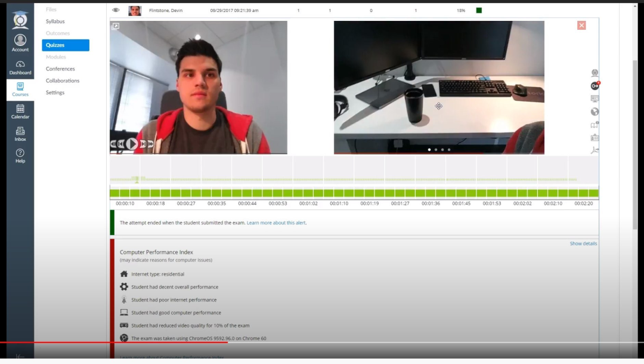Viewport: 644px width, 364px height.
Task: Select the webcam view icon
Action: click(x=595, y=73)
